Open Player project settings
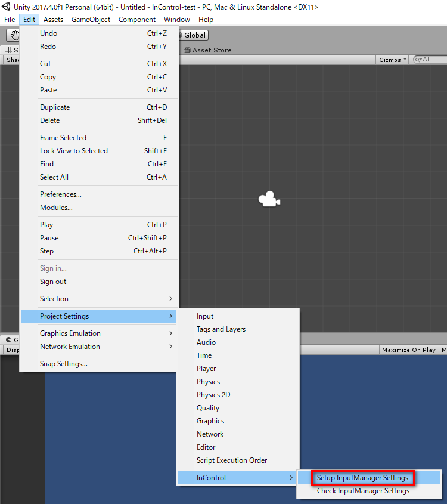 (x=238, y=369)
